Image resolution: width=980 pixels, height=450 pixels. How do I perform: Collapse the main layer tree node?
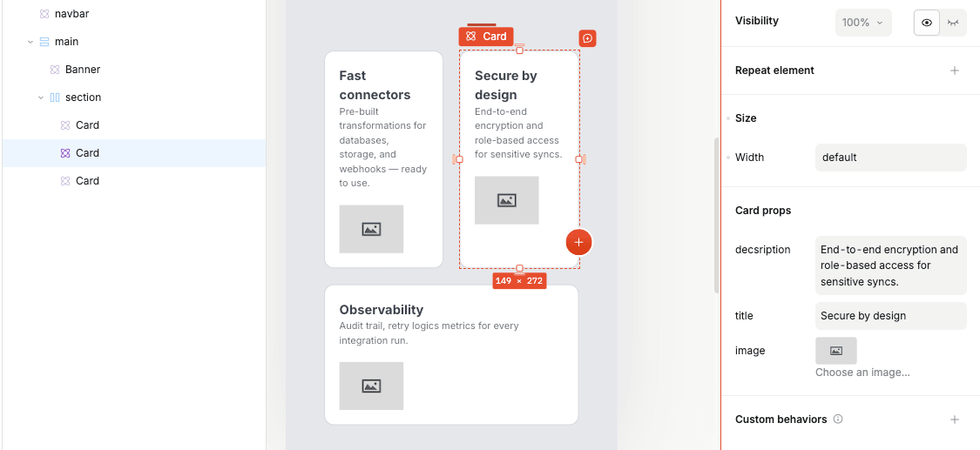point(30,42)
